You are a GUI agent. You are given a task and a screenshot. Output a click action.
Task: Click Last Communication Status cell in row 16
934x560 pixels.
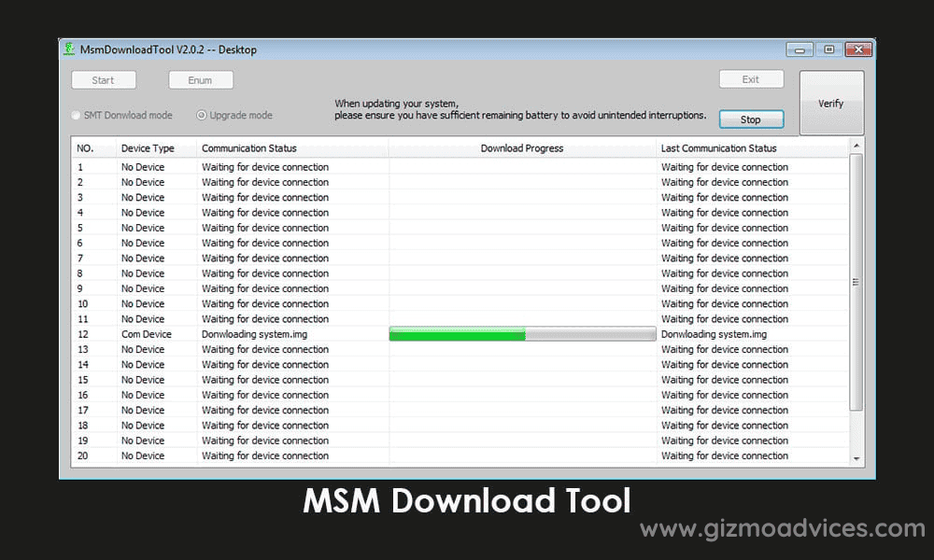pos(725,395)
